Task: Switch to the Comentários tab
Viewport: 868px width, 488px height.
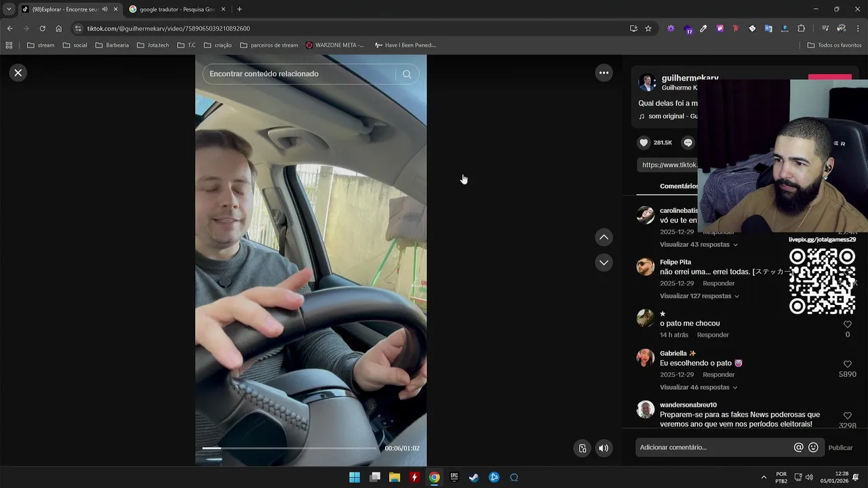Action: click(678, 186)
